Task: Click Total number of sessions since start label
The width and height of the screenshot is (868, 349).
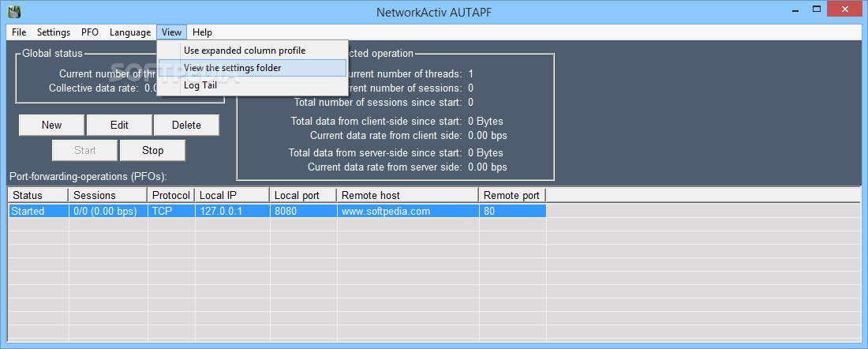Action: 377,103
